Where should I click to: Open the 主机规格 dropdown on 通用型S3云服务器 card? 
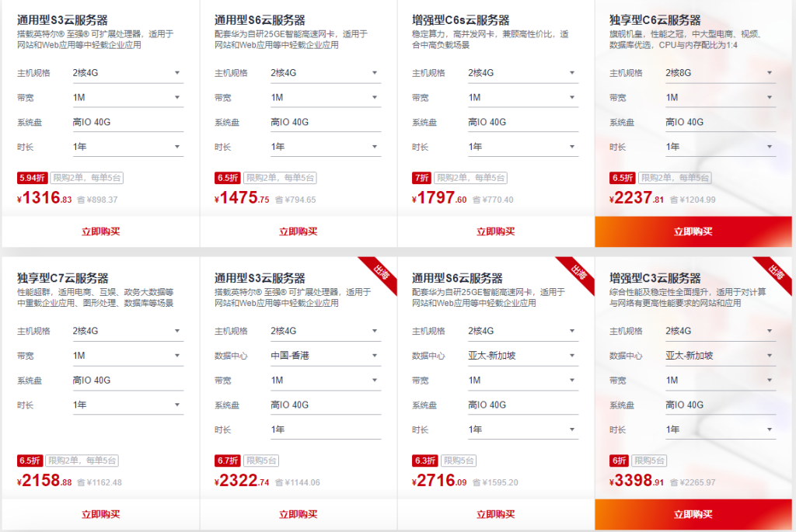click(127, 73)
